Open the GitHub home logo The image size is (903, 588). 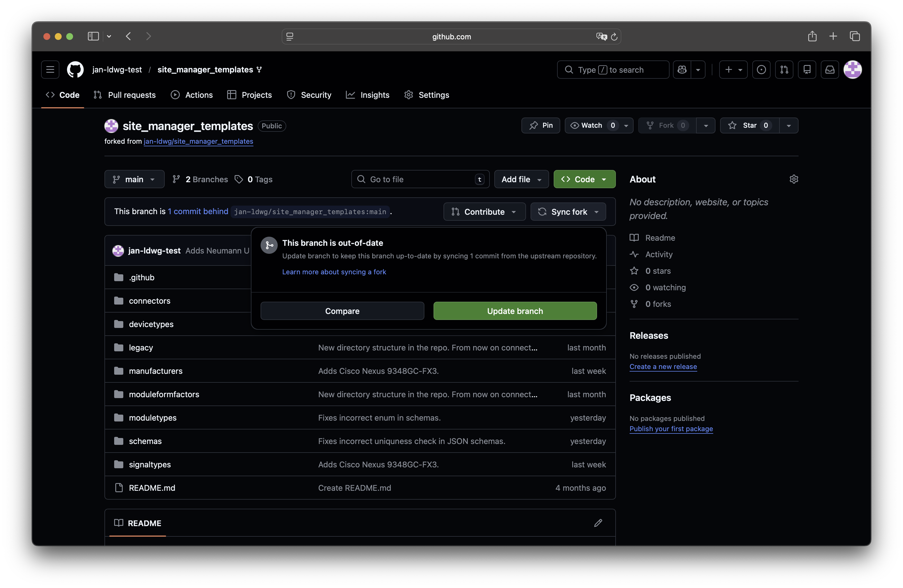pos(75,69)
